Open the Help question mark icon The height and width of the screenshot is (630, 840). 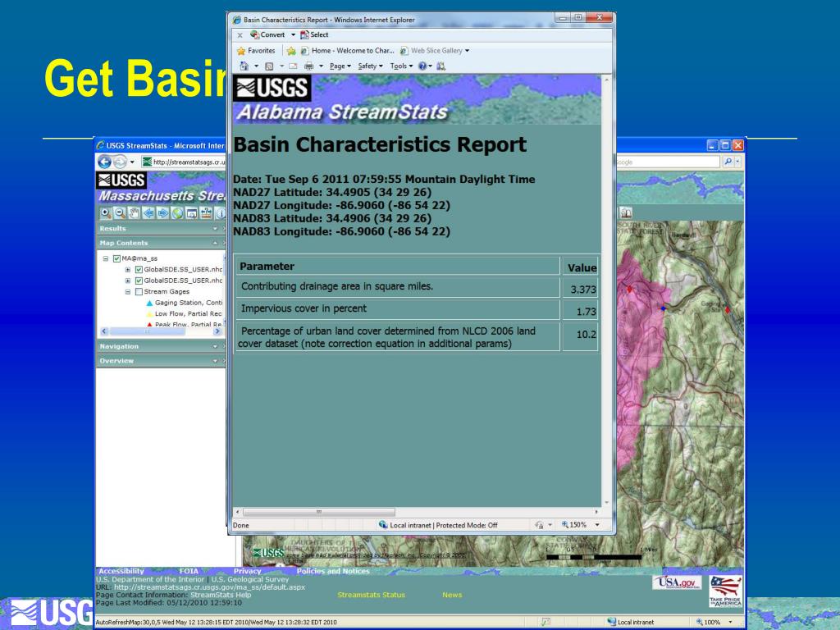(422, 66)
